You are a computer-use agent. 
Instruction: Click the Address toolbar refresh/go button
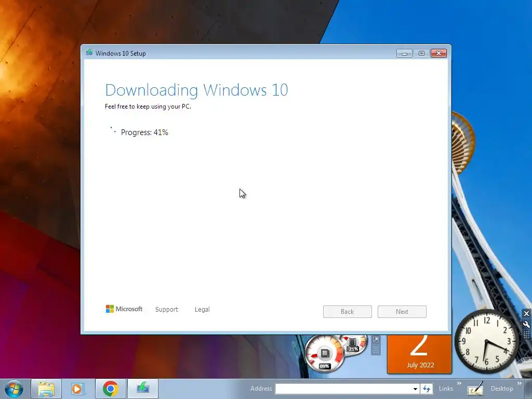pyautogui.click(x=427, y=389)
